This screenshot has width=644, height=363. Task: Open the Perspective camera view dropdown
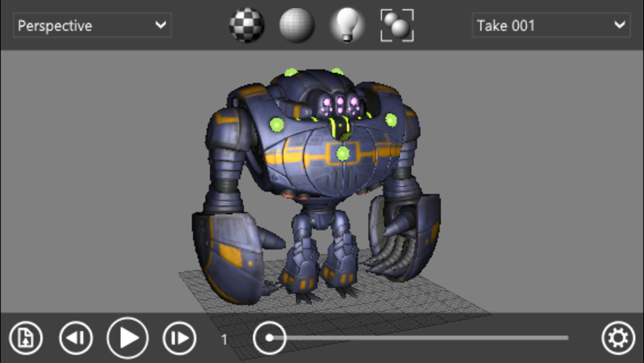coord(92,26)
